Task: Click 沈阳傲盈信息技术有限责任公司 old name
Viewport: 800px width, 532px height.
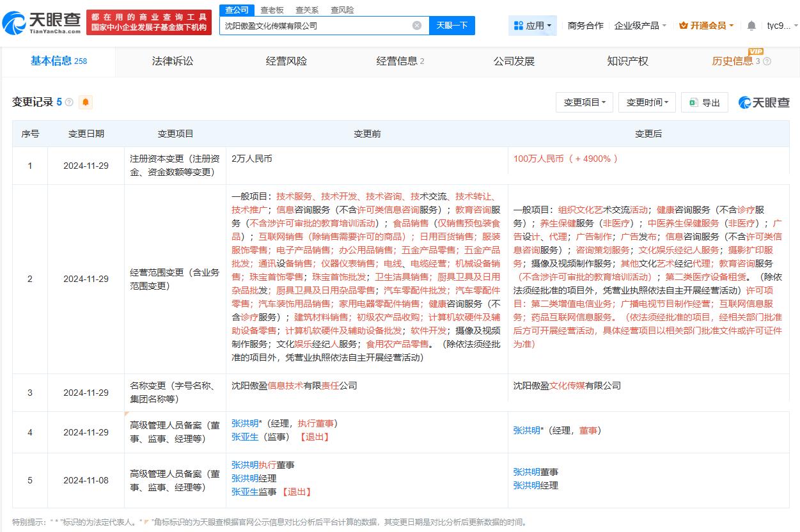Action: [x=294, y=386]
